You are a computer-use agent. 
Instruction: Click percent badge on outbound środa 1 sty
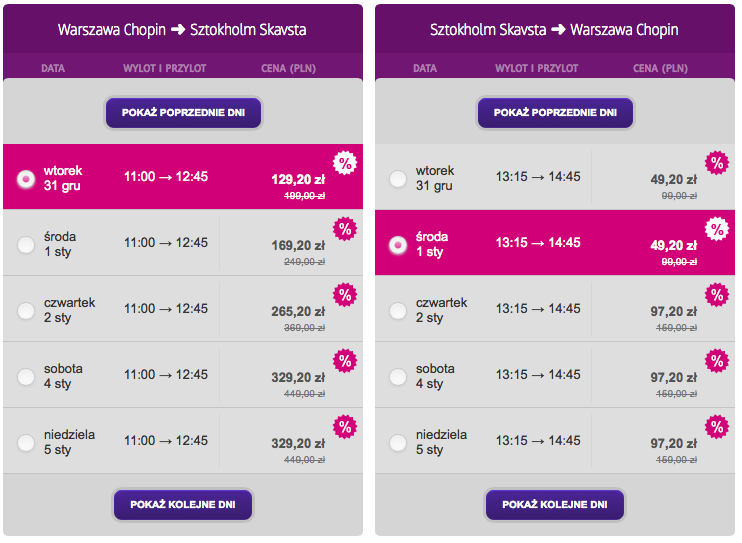coord(345,229)
